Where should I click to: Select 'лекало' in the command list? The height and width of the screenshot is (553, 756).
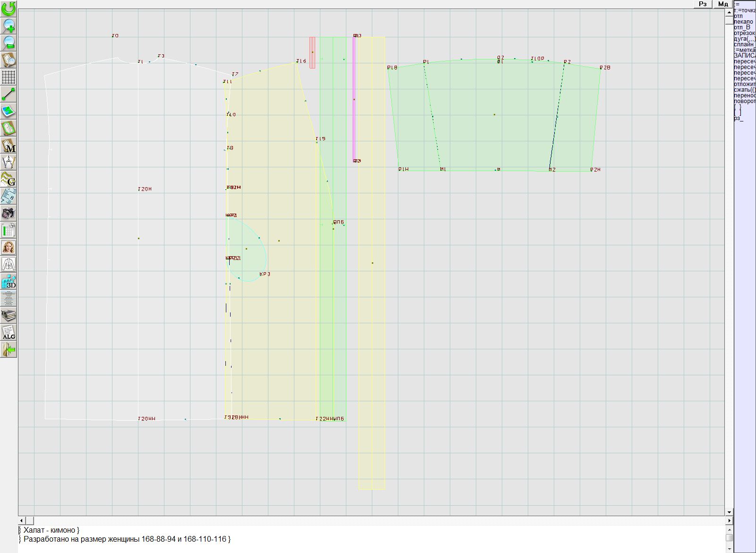point(743,22)
